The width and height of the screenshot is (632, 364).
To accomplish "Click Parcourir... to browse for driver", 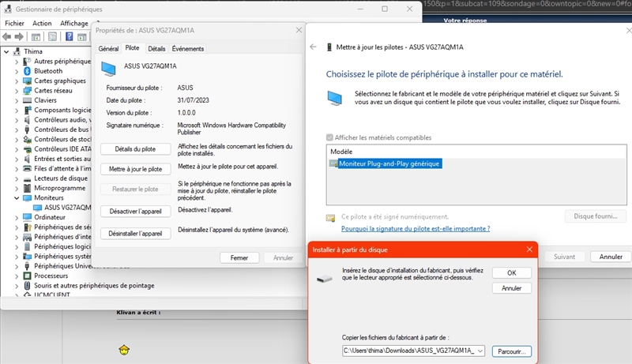I will pos(511,351).
